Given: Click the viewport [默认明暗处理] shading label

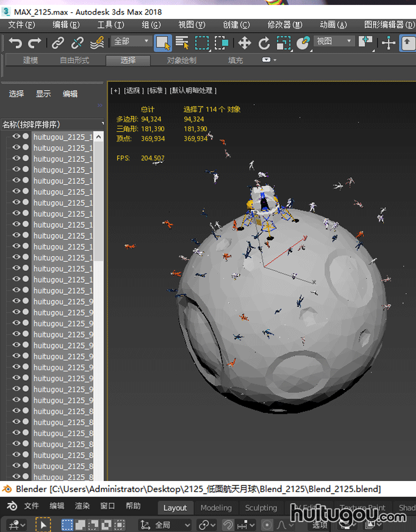Looking at the screenshot, I should click(193, 90).
